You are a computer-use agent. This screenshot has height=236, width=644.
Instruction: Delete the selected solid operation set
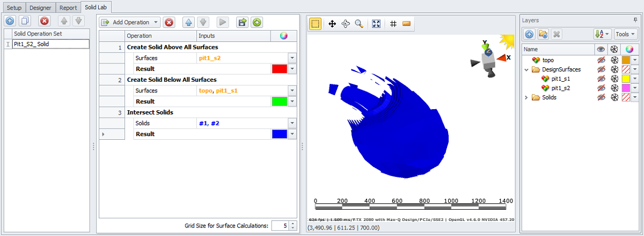pos(45,21)
